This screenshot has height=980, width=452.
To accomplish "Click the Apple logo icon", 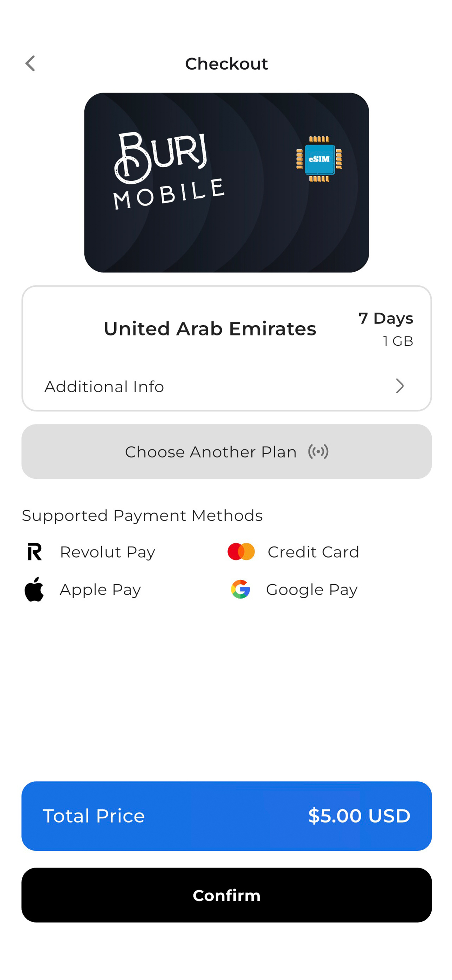I will (x=34, y=589).
